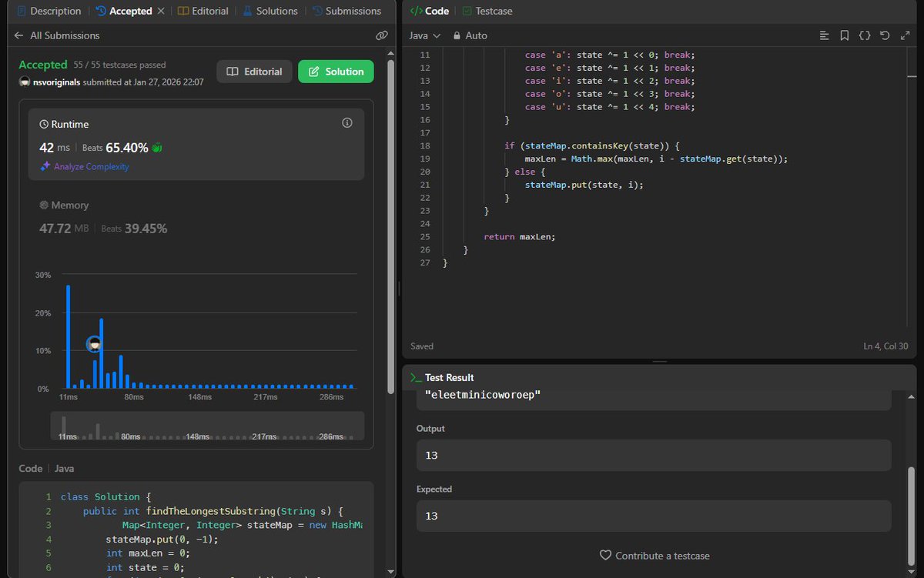This screenshot has height=578, width=924.
Task: Click the heart icon beside Contribute a testcase
Action: coord(605,556)
